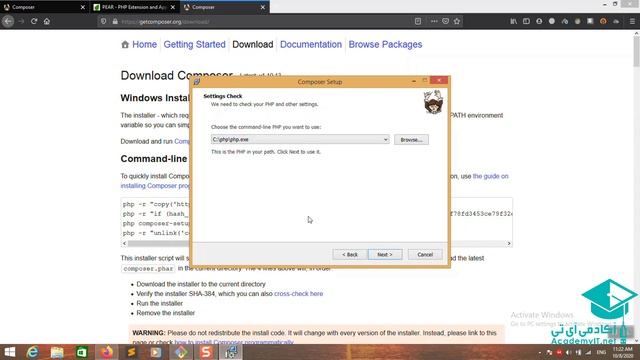Open the green Store taskbar icon

click(x=82, y=352)
